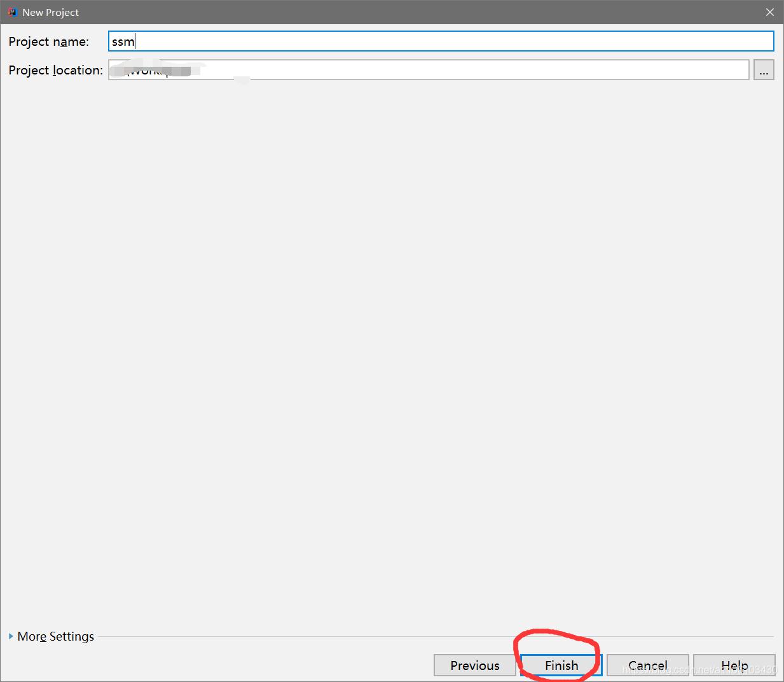
Task: Cancel the New Project dialog
Action: pos(648,665)
